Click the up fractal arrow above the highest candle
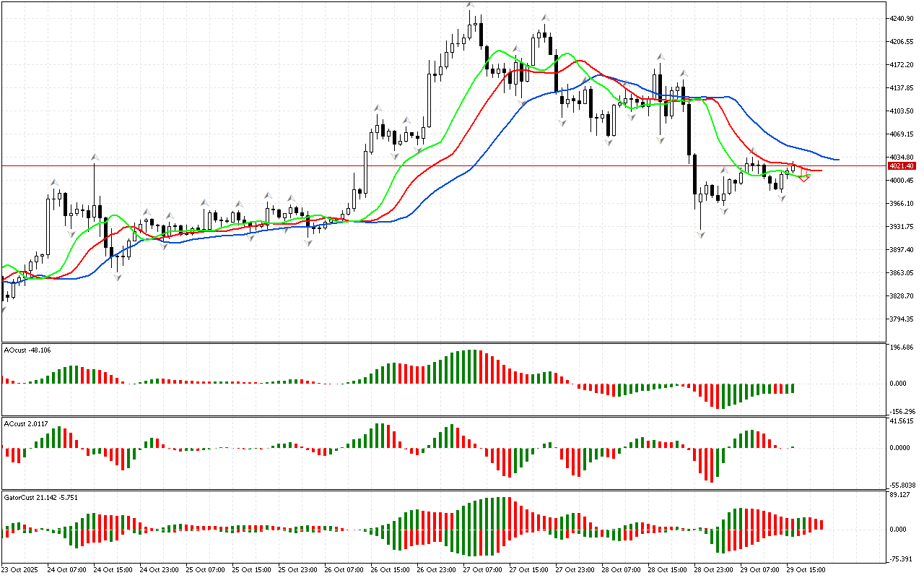Image resolution: width=924 pixels, height=578 pixels. (470, 5)
